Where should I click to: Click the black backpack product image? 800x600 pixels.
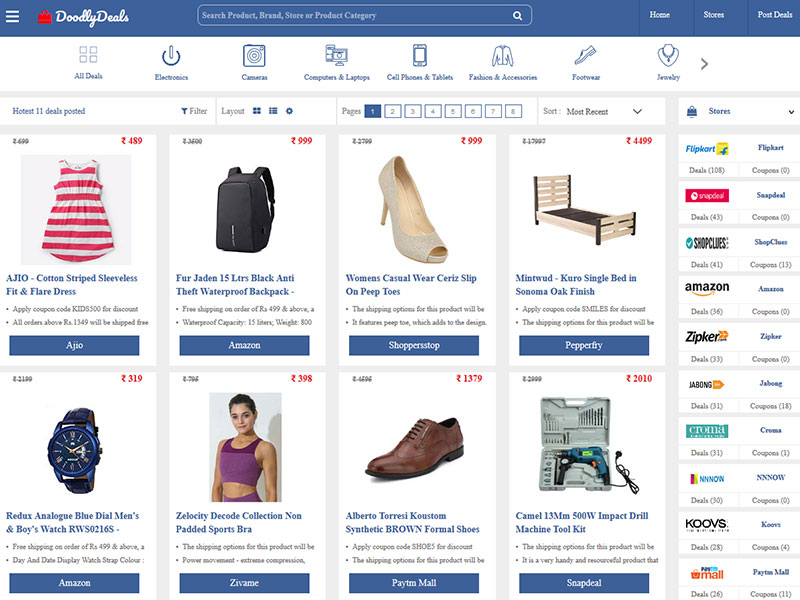[x=245, y=210]
